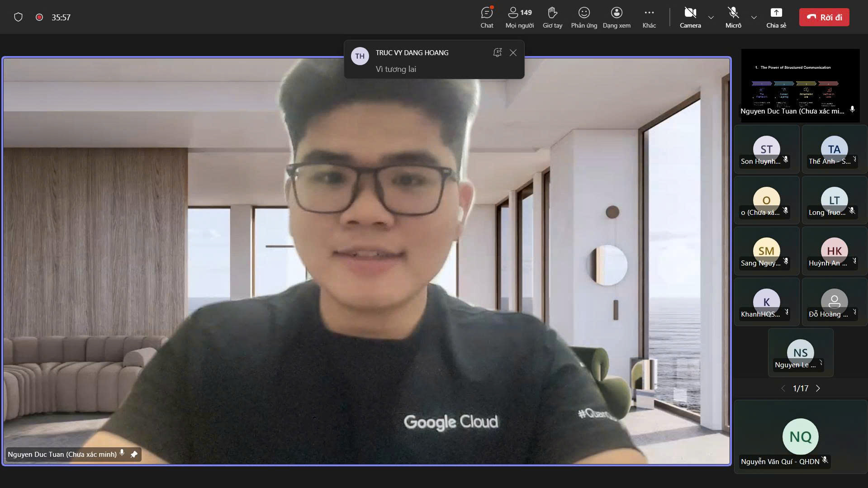Expand the Camera options dropdown arrow

click(x=711, y=18)
